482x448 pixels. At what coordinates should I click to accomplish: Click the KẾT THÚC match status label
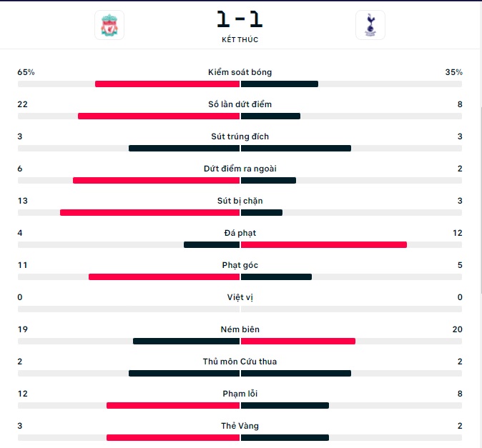tap(240, 39)
